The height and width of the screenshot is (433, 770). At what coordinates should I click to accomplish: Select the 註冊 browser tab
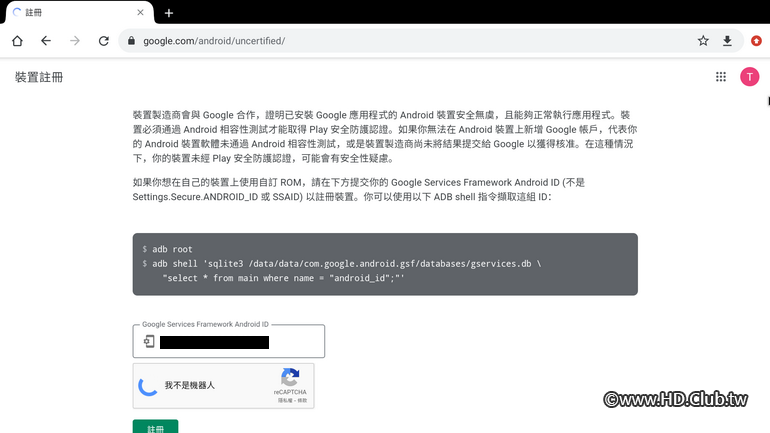pos(79,12)
